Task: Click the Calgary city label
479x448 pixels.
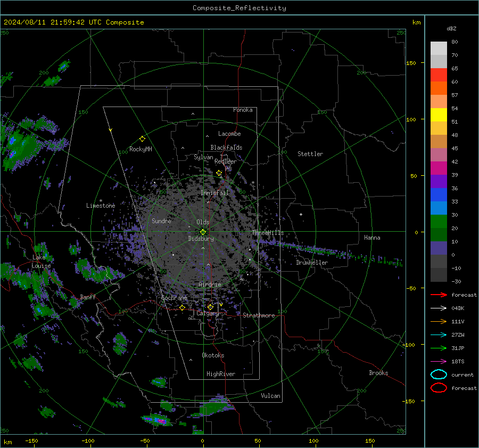Action: coord(208,313)
